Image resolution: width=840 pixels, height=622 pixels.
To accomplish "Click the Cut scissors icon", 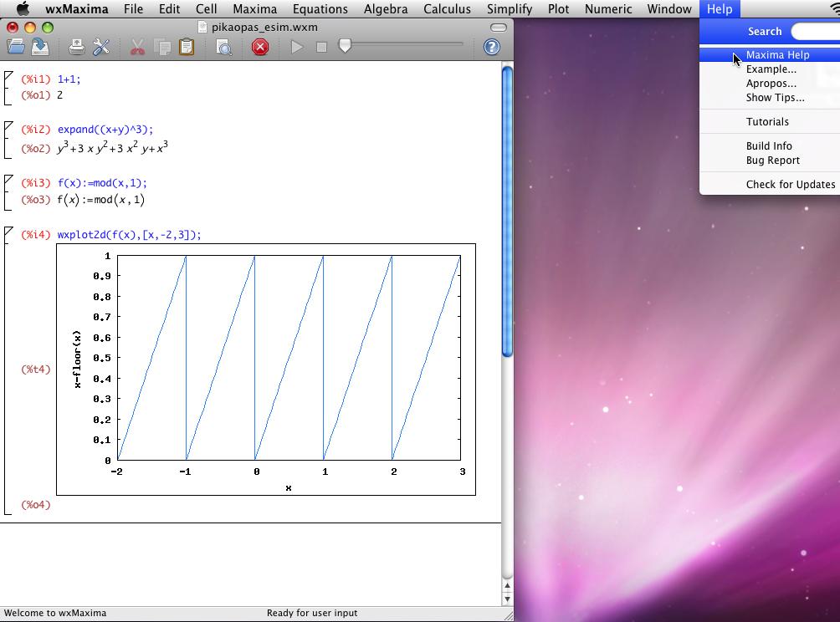I will pos(138,47).
